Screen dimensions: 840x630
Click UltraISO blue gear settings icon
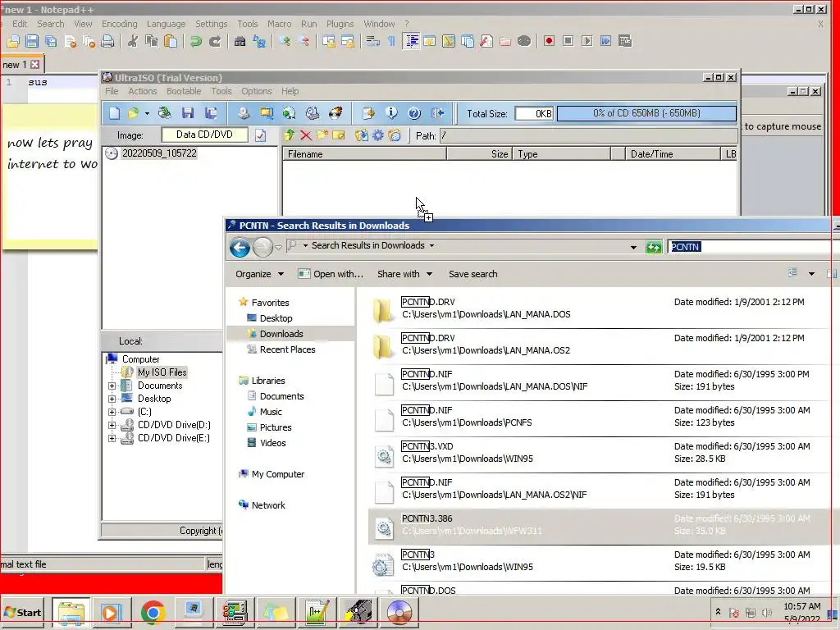coord(378,135)
